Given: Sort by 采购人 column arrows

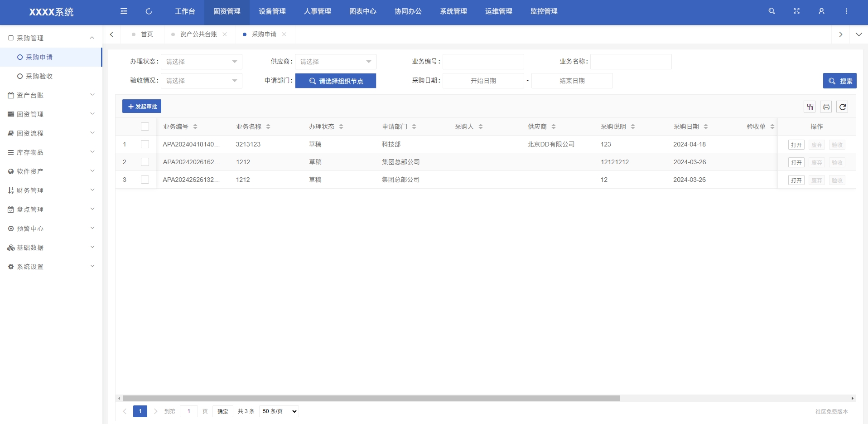Looking at the screenshot, I should pyautogui.click(x=481, y=127).
